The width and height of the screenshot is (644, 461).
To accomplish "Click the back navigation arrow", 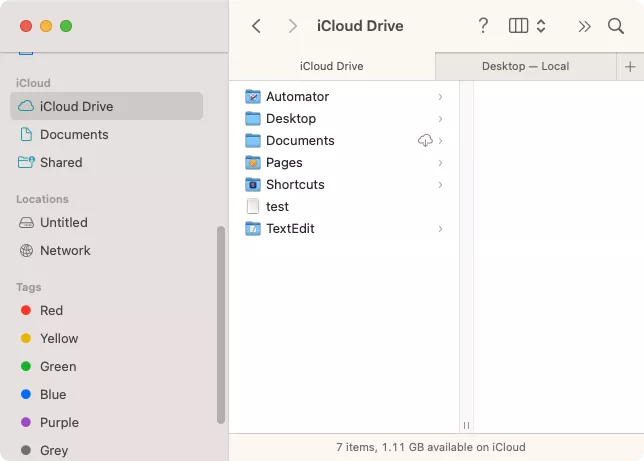I will (x=256, y=26).
